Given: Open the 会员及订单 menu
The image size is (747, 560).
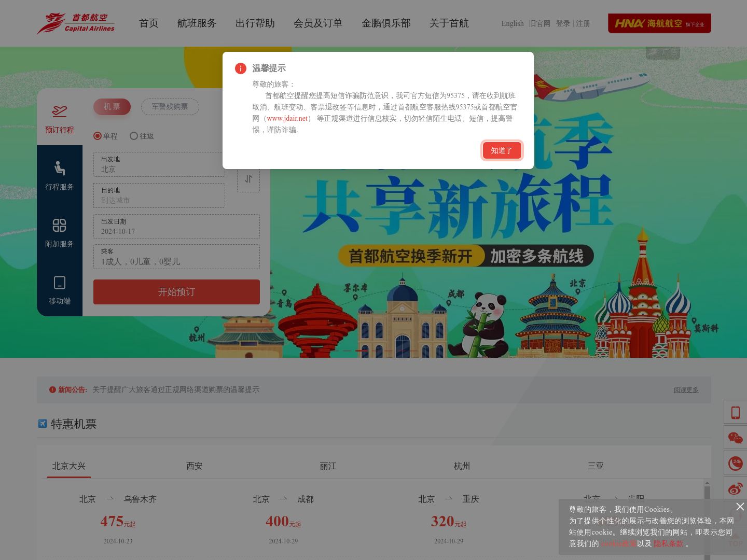Looking at the screenshot, I should point(318,23).
